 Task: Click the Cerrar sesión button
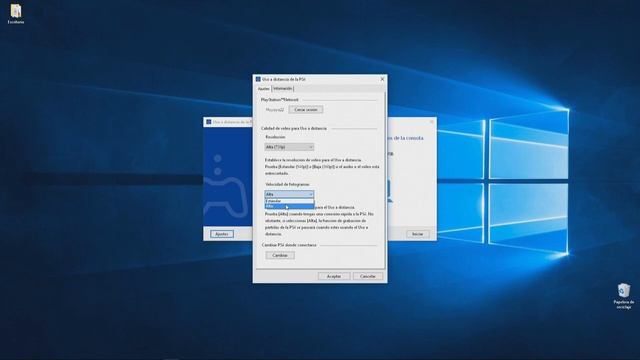pyautogui.click(x=306, y=110)
